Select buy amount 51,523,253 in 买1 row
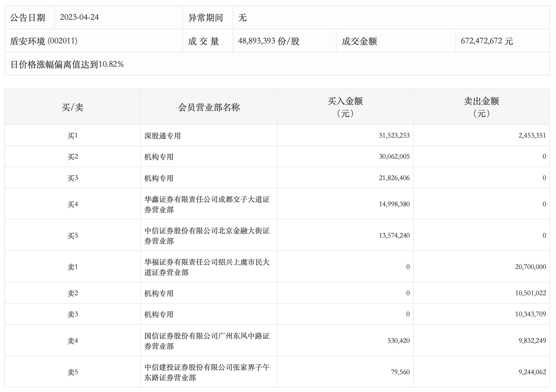This screenshot has height=392, width=556. point(394,135)
